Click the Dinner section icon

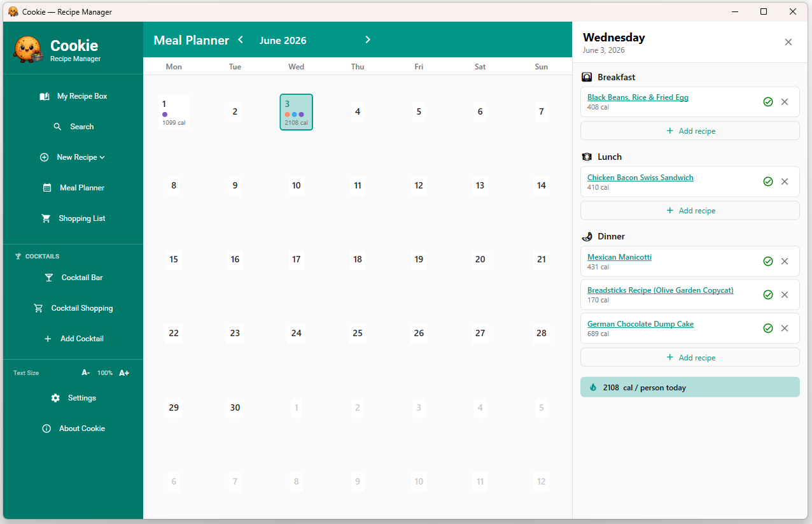(x=587, y=236)
